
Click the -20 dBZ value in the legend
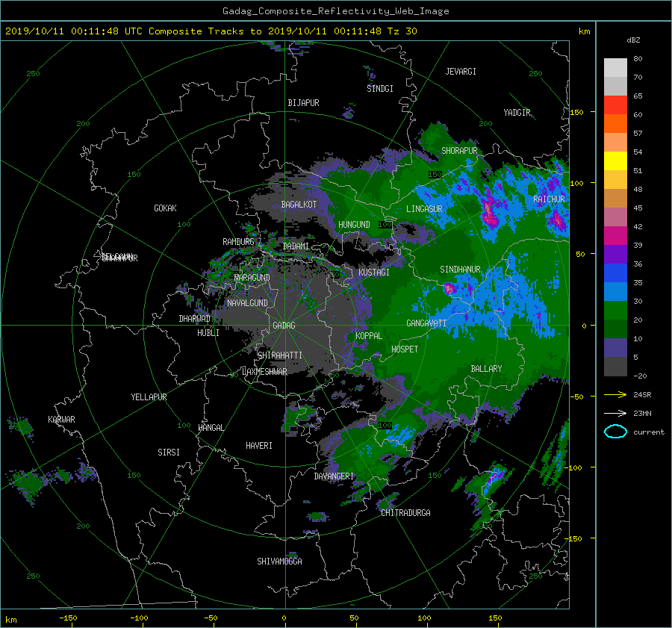(640, 376)
